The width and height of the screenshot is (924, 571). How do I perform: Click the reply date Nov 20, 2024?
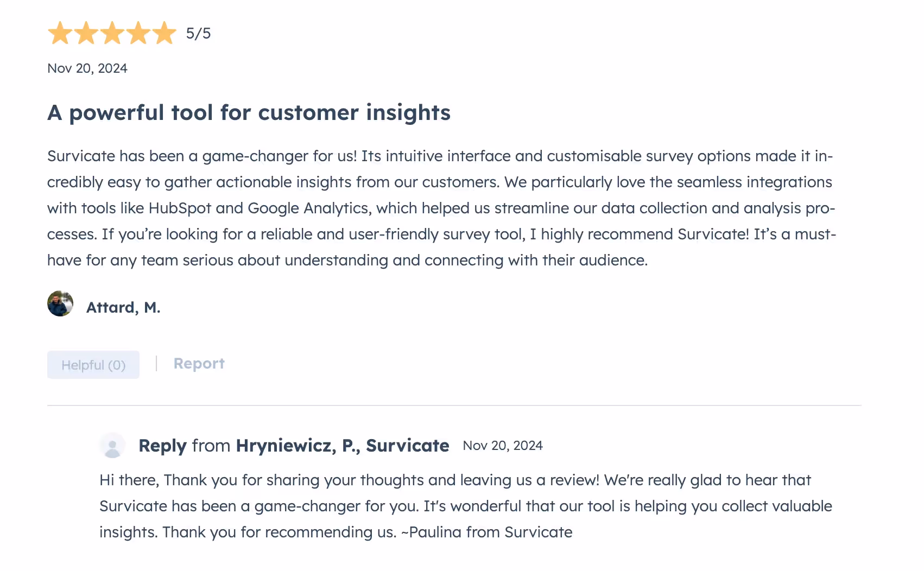click(503, 446)
